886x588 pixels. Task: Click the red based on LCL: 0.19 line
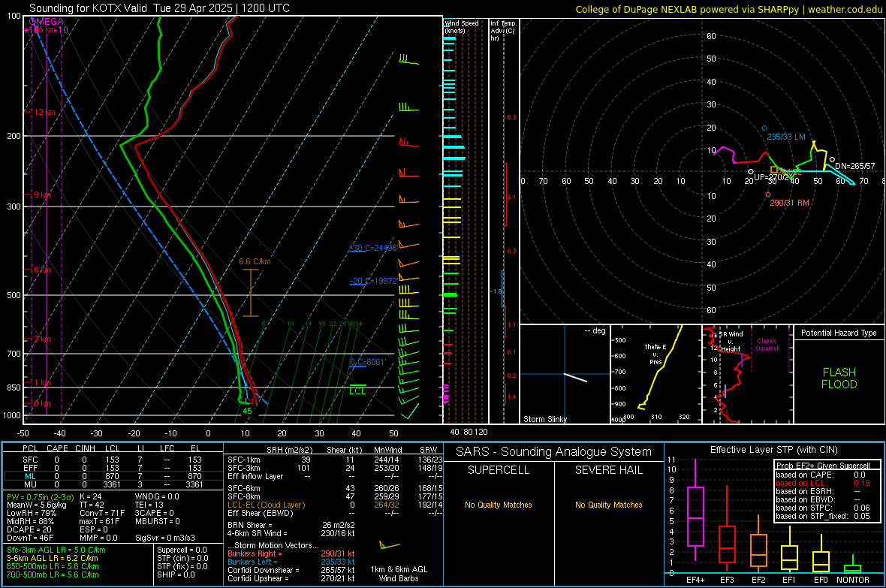coord(823,483)
